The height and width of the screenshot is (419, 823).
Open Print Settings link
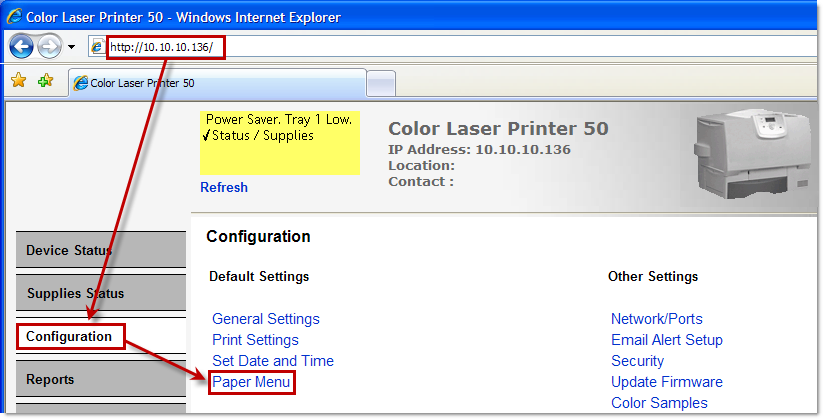pyautogui.click(x=255, y=340)
